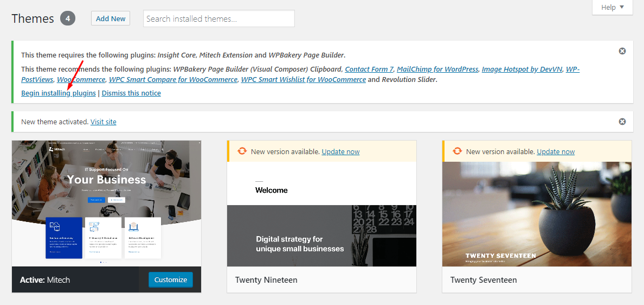Open MailChimp for WordPress link
The image size is (644, 305).
(x=437, y=69)
